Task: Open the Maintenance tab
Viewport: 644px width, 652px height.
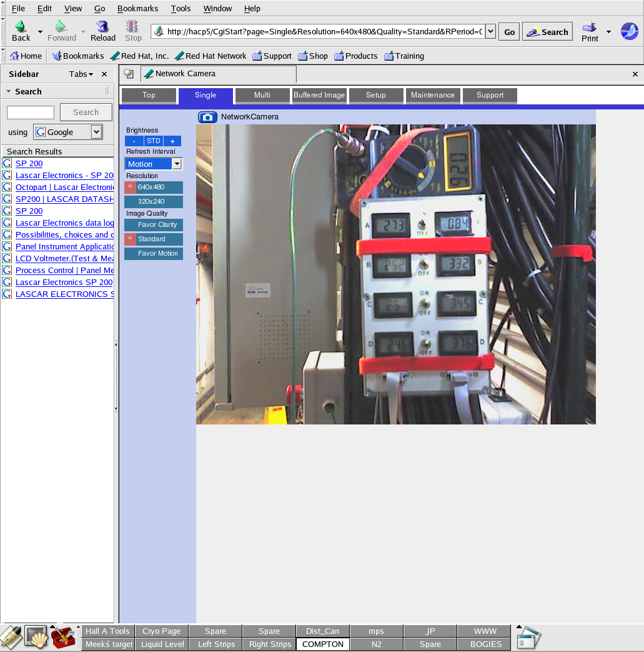Action: click(433, 95)
